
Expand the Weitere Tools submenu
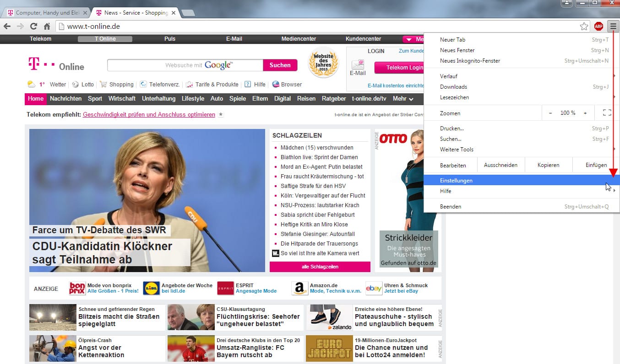coord(522,150)
